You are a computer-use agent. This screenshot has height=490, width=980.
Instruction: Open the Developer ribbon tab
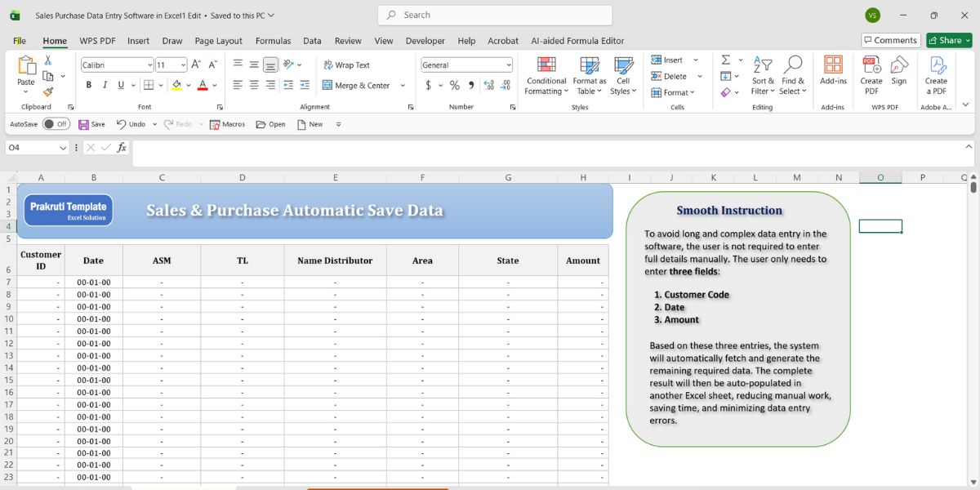tap(425, 41)
